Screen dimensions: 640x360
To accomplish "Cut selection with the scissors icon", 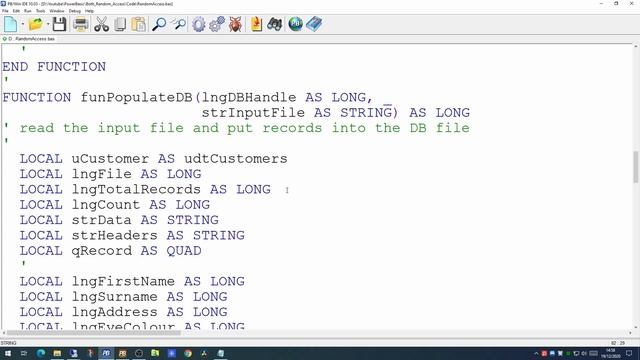I will tap(101, 24).
